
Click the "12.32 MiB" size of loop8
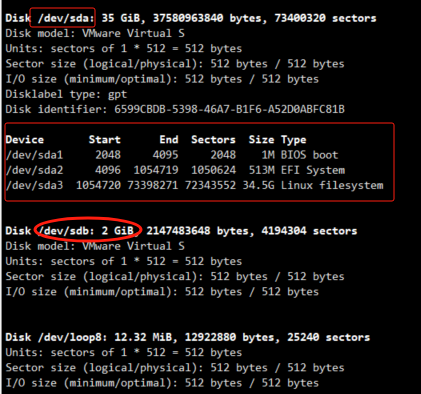(x=143, y=337)
